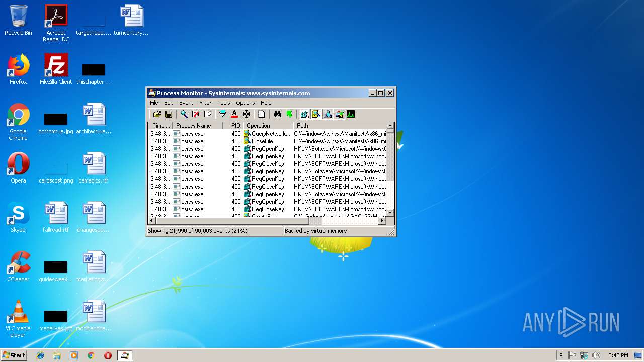Select the VLC media player desktop icon
Image resolution: width=644 pixels, height=362 pixels.
[x=18, y=319]
